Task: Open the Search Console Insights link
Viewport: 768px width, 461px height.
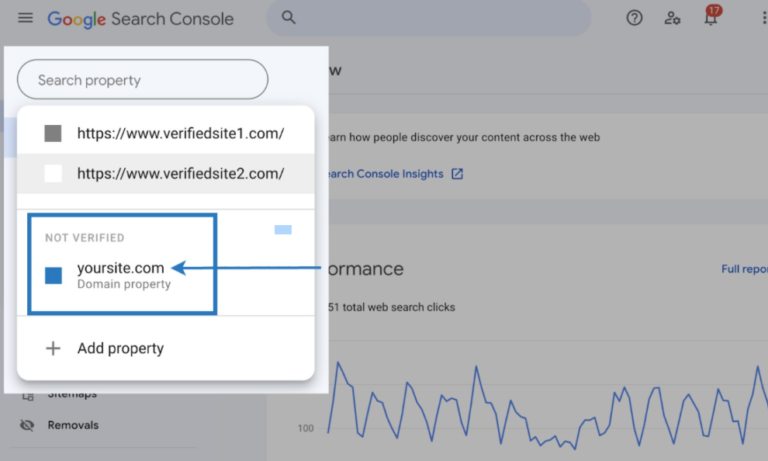Action: point(382,174)
